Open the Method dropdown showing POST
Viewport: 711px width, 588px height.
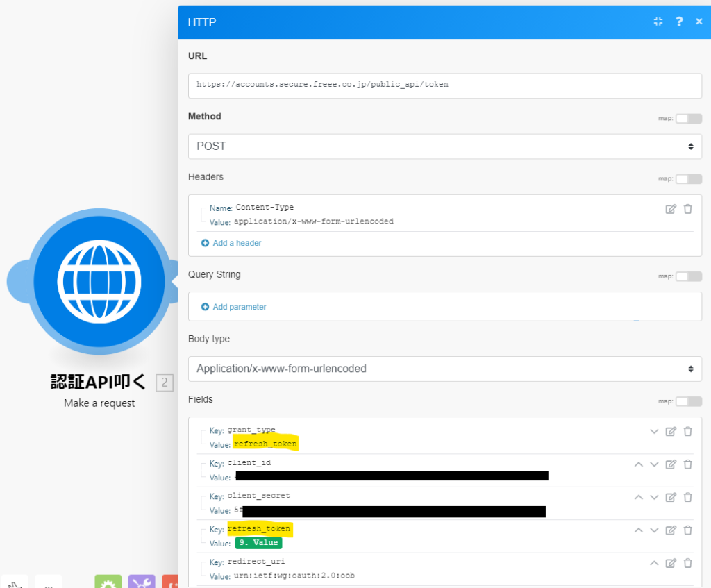click(x=445, y=146)
